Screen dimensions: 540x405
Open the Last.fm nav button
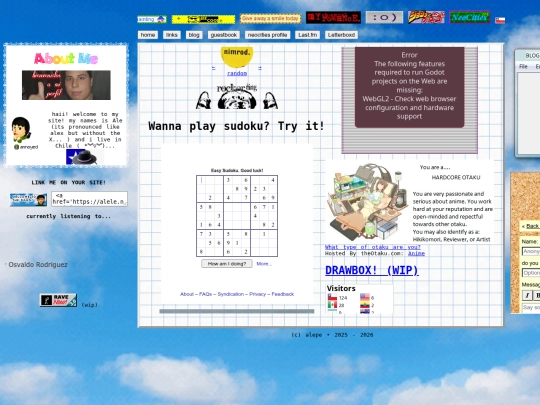tap(308, 35)
